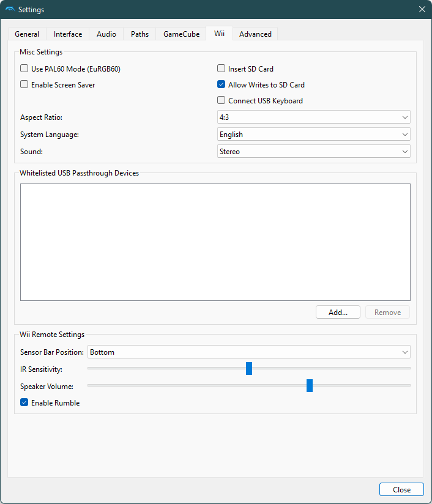Click the IR Sensitivity slider handle
This screenshot has width=432, height=504.
pos(249,368)
